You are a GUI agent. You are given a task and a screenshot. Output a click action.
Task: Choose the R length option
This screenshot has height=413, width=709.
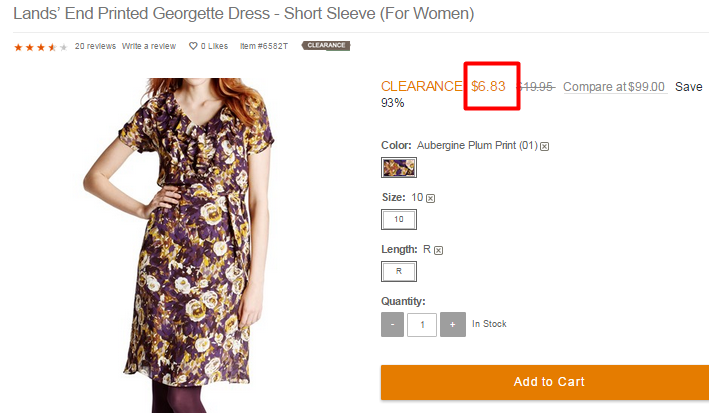click(x=399, y=271)
